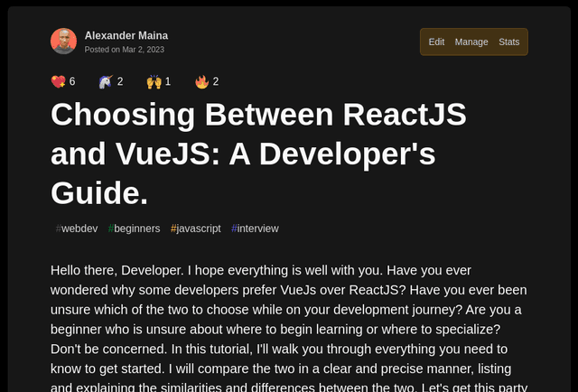
Task: Open the #beginners tag
Action: click(x=135, y=229)
